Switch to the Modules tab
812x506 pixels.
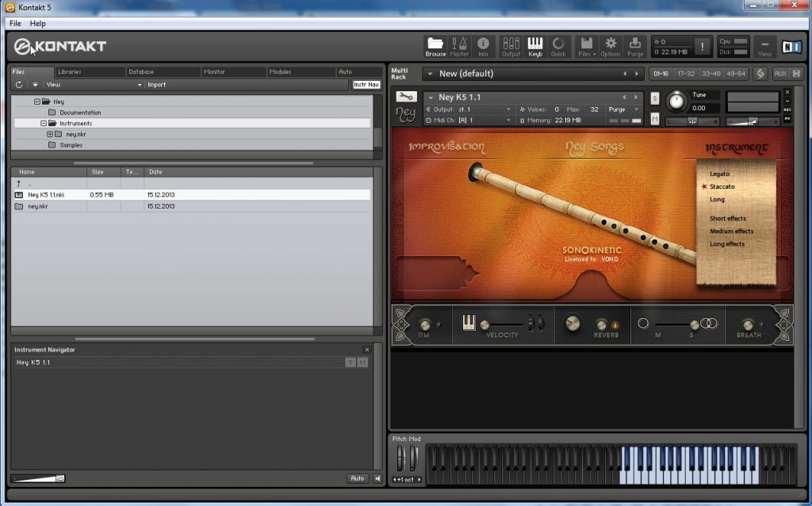(x=301, y=72)
